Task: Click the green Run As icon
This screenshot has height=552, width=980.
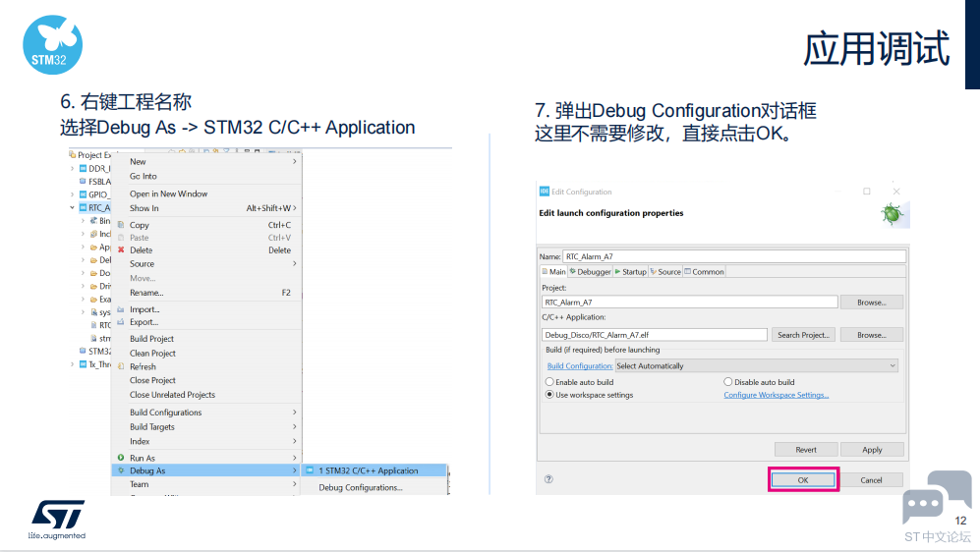Action: coord(121,458)
